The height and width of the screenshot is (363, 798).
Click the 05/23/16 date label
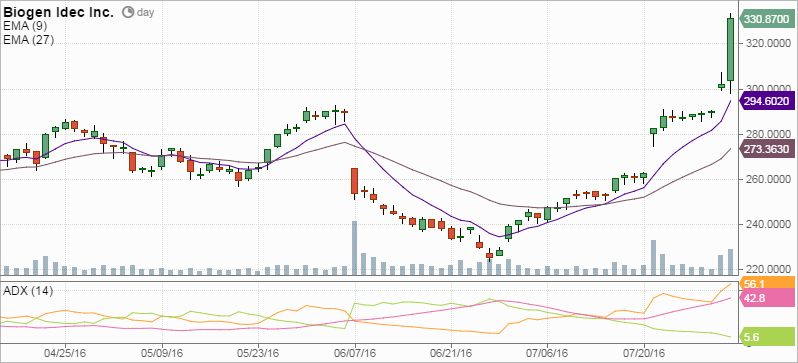click(258, 352)
